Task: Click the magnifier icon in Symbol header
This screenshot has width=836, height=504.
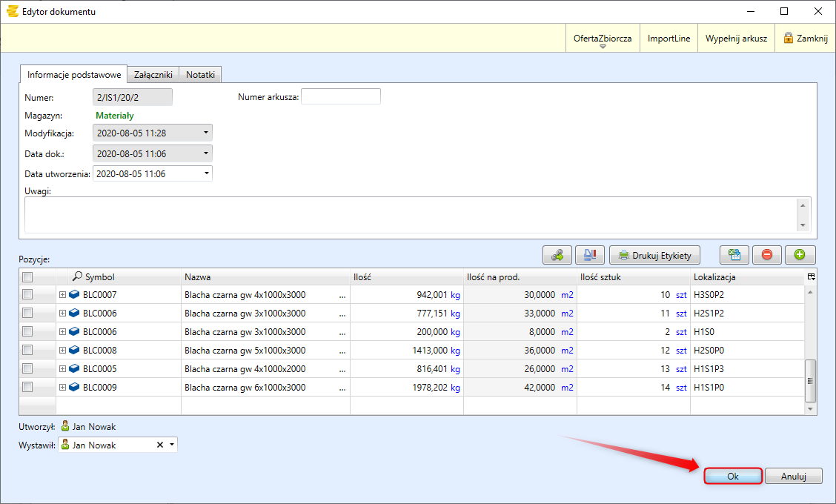Action: [x=77, y=276]
